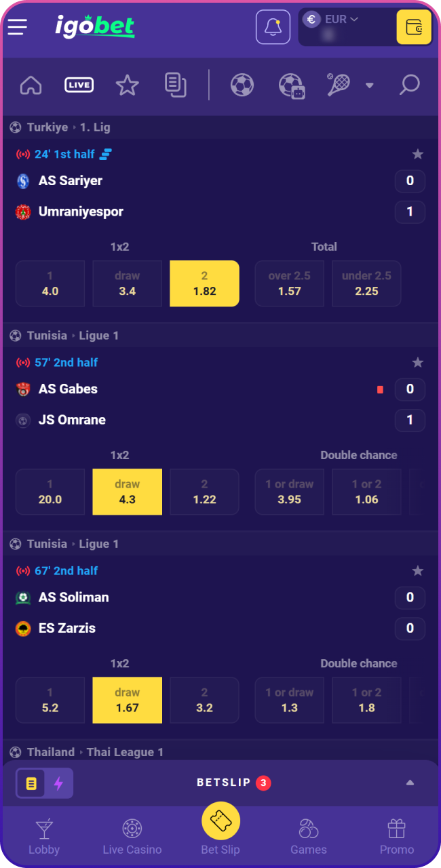Open the notifications bell
Screen dimensions: 441x868
click(x=273, y=27)
